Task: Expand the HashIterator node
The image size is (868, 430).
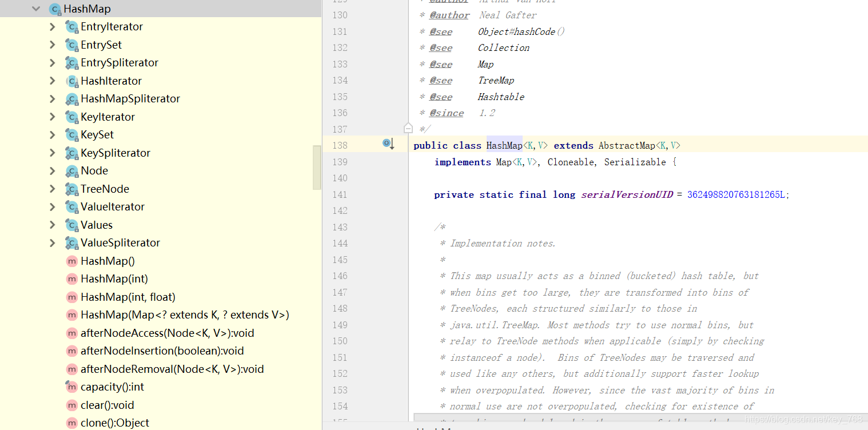Action: point(53,81)
